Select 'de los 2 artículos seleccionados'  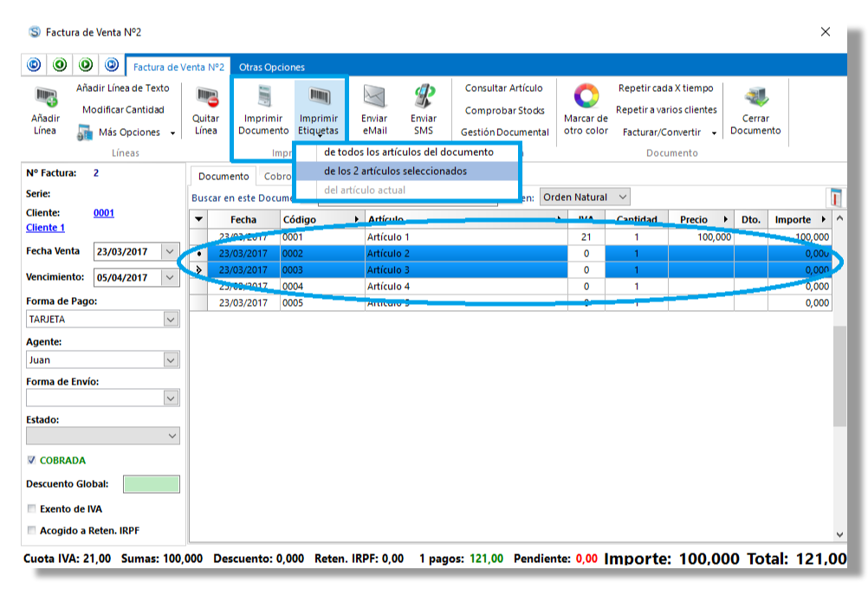[395, 172]
